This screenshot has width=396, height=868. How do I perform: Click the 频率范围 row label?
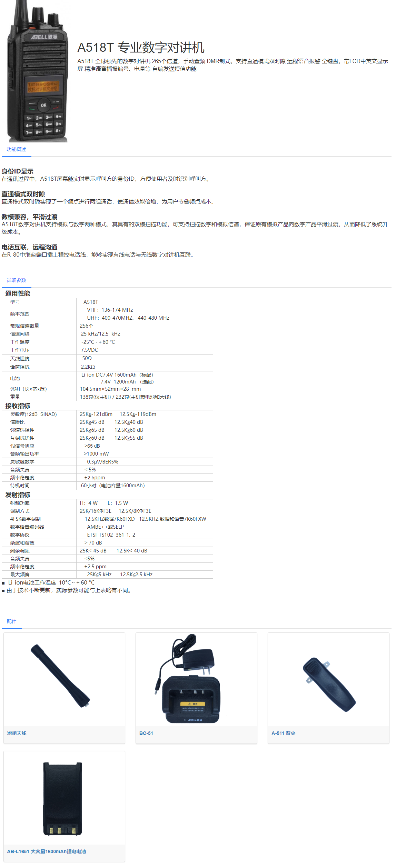coord(20,314)
